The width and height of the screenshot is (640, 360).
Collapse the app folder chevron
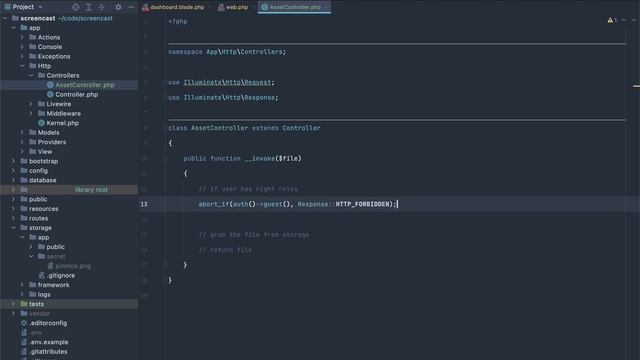click(14, 28)
